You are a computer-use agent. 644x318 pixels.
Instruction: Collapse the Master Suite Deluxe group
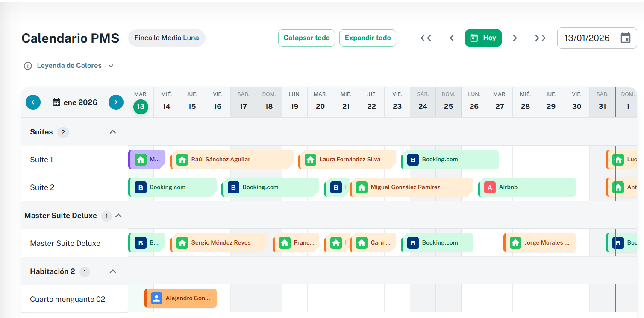coord(119,216)
